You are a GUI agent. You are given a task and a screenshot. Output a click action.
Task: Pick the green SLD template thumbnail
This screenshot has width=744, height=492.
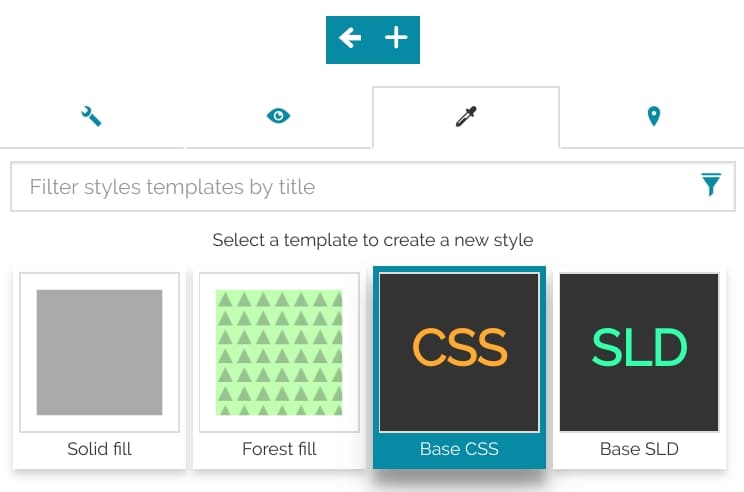tap(639, 352)
